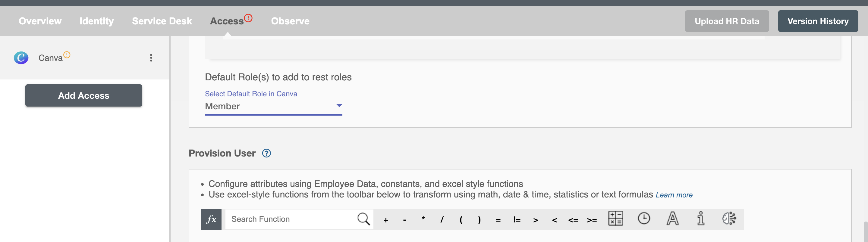
Task: Select the Canva entry in sidebar
Action: 85,58
